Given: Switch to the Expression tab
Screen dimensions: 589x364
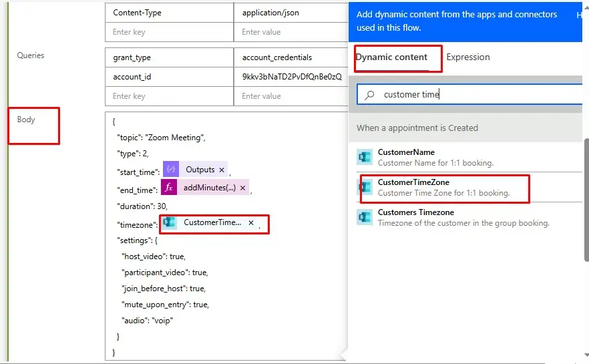Looking at the screenshot, I should (468, 57).
